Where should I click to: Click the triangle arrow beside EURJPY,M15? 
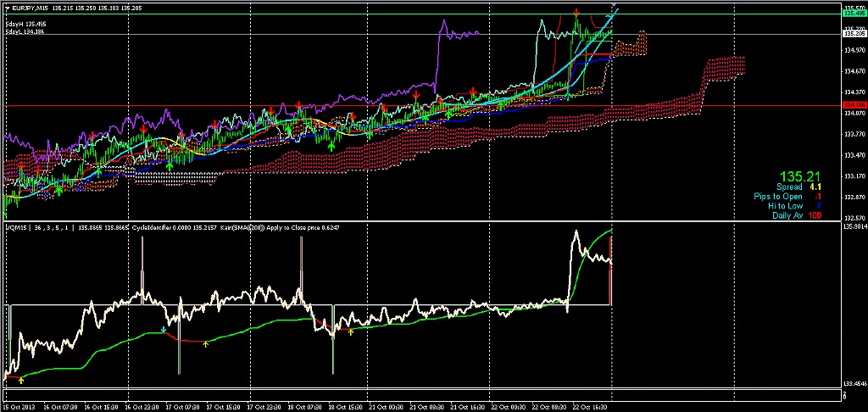[8, 7]
